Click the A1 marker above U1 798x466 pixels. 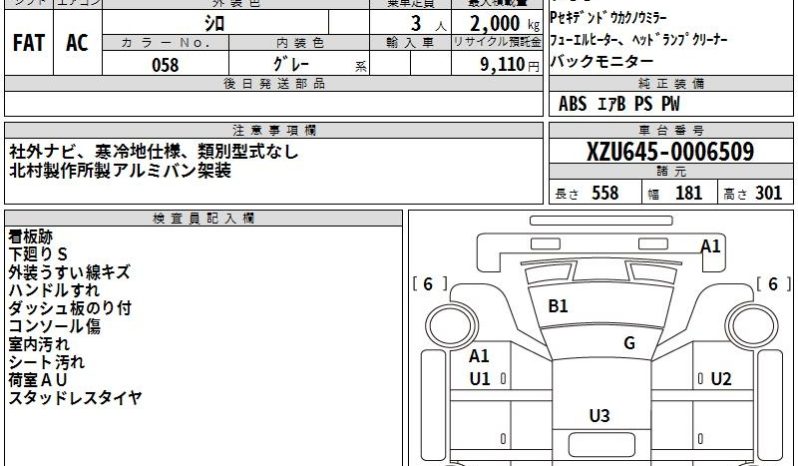480,356
